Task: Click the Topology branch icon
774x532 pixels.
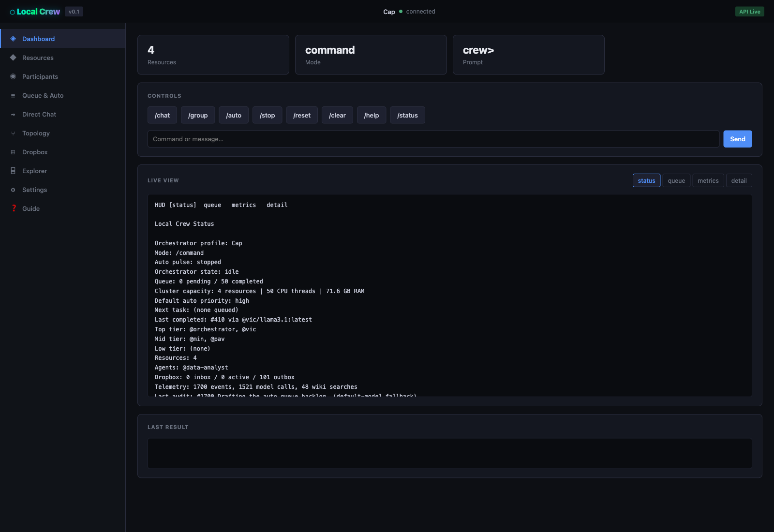Action: [13, 133]
